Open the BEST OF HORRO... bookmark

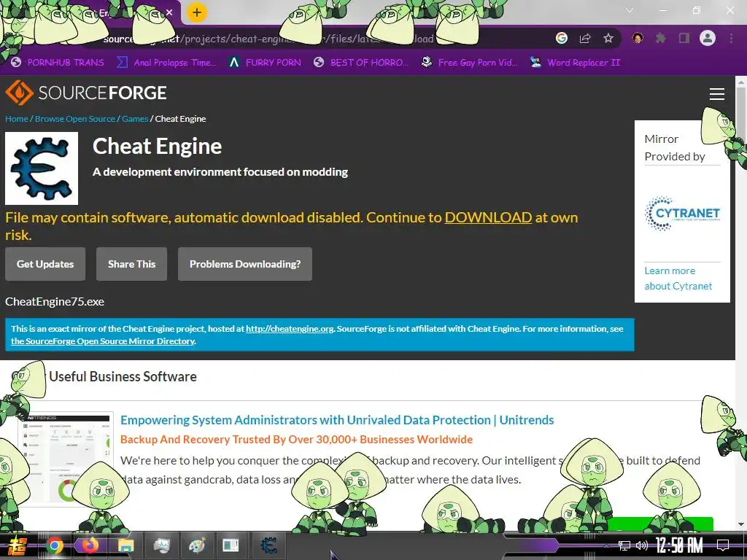click(x=360, y=63)
